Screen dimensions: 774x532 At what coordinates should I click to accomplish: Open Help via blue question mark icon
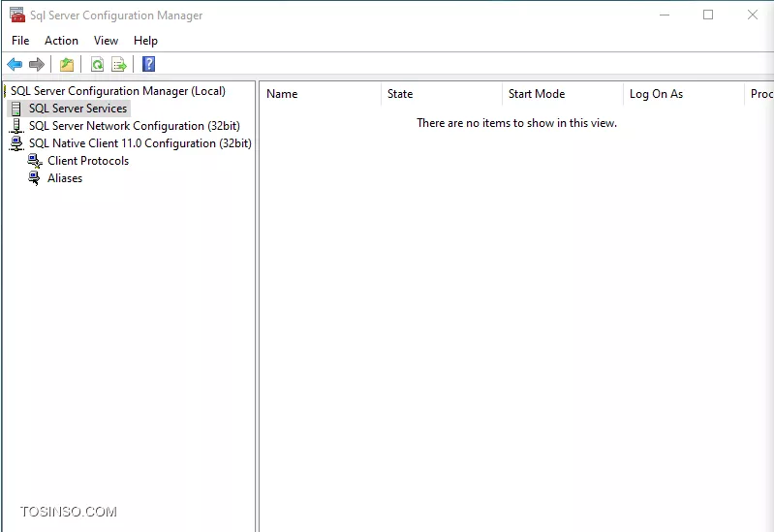[x=148, y=64]
